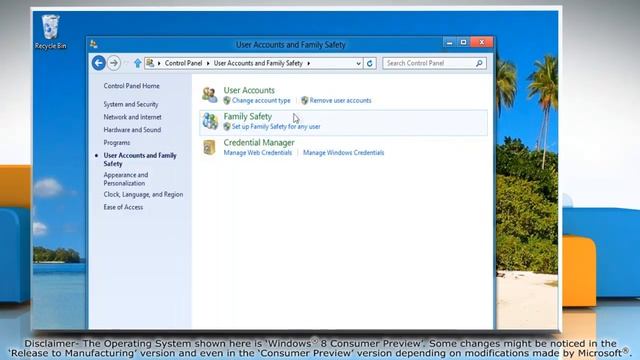
Task: Minimize the Control Panel window
Action: pos(449,42)
